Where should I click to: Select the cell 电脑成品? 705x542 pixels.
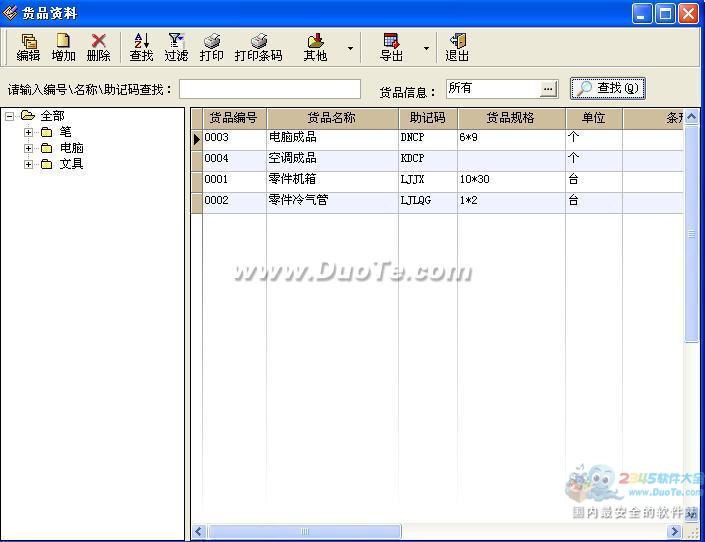tap(332, 138)
